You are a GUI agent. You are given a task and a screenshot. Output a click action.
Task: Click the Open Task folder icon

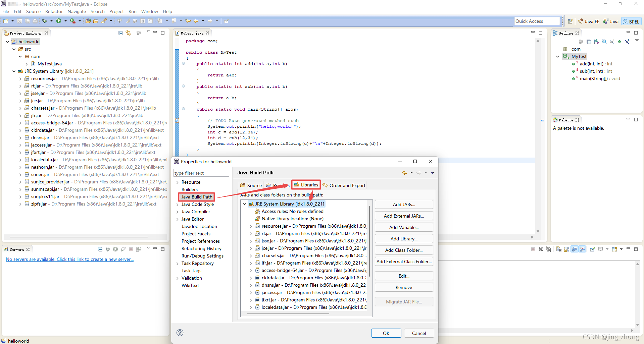(96, 21)
